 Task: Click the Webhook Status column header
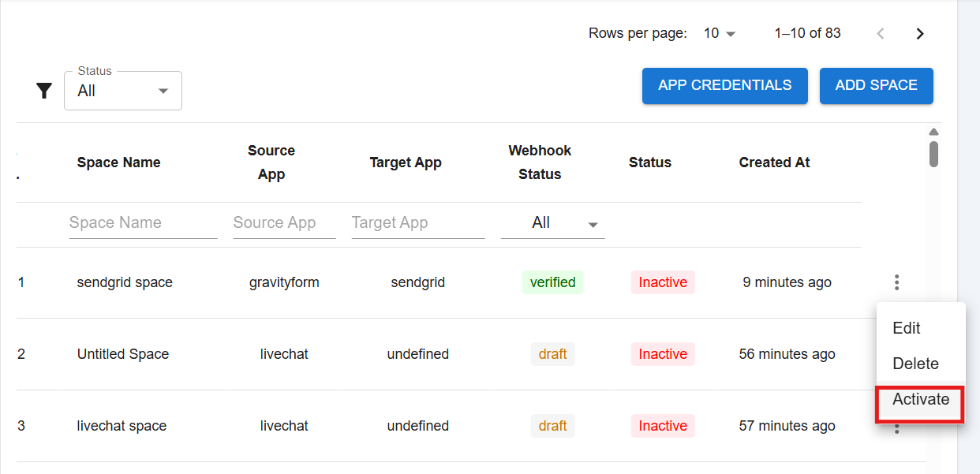coord(540,162)
